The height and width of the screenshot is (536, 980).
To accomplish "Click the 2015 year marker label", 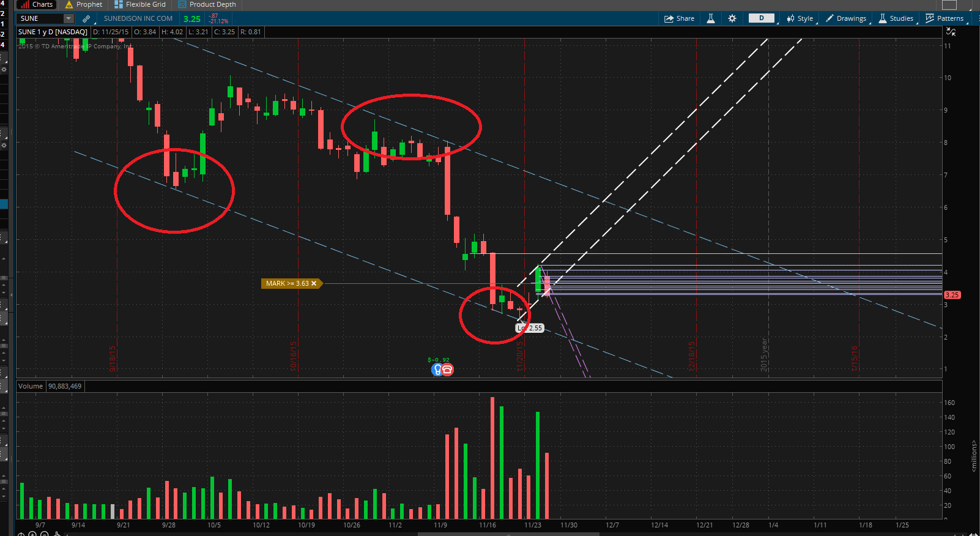I will point(764,354).
